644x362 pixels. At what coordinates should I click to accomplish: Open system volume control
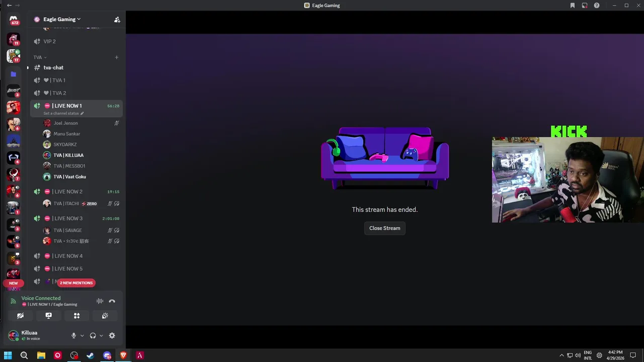578,355
